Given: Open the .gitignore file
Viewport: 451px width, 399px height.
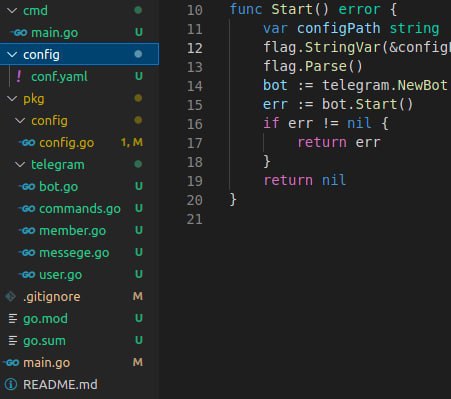Looking at the screenshot, I should click(52, 297).
